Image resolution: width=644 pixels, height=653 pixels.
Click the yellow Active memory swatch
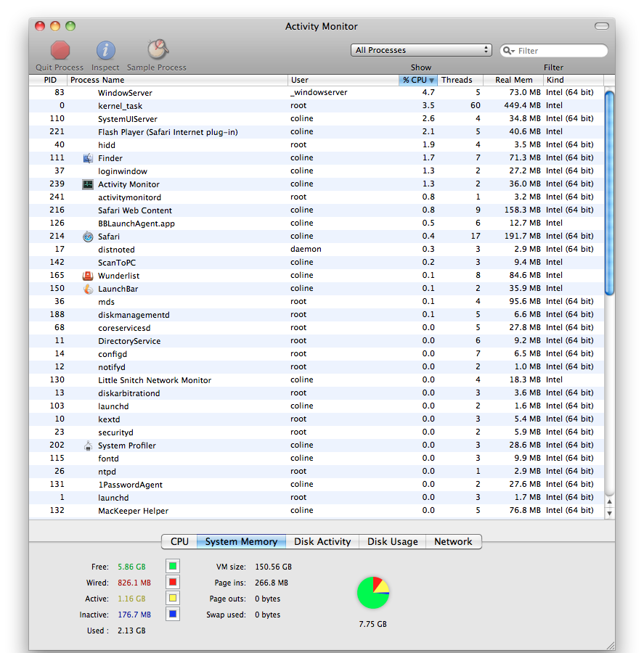tap(173, 598)
